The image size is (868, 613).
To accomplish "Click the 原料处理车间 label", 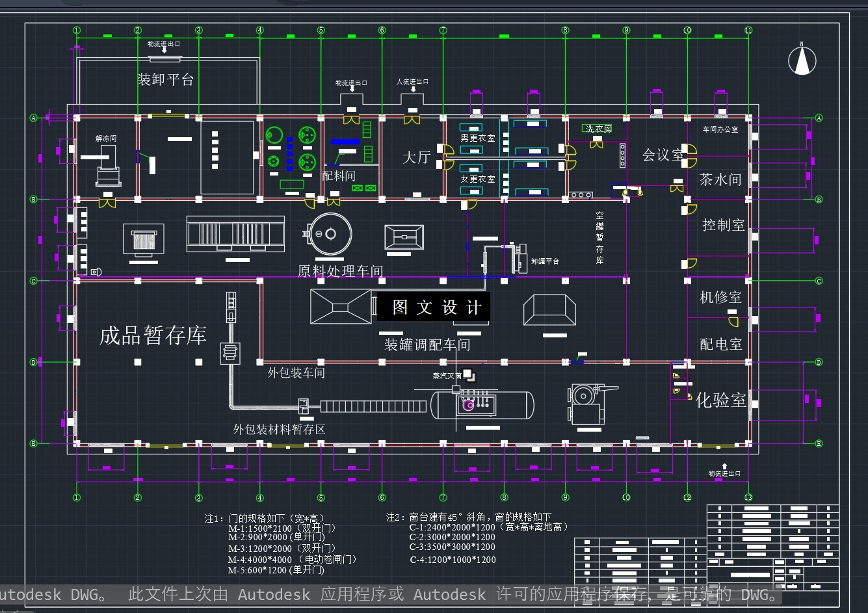I will 341,271.
